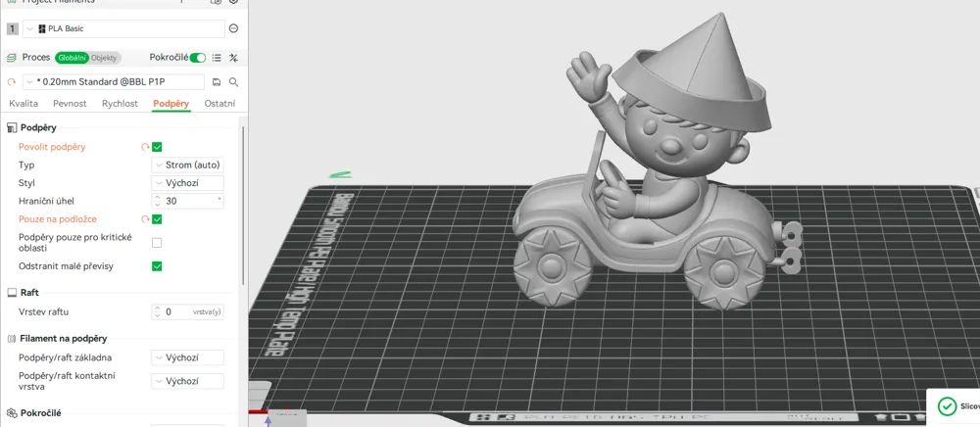Open the PLA Basic filament dropdown

(x=123, y=28)
